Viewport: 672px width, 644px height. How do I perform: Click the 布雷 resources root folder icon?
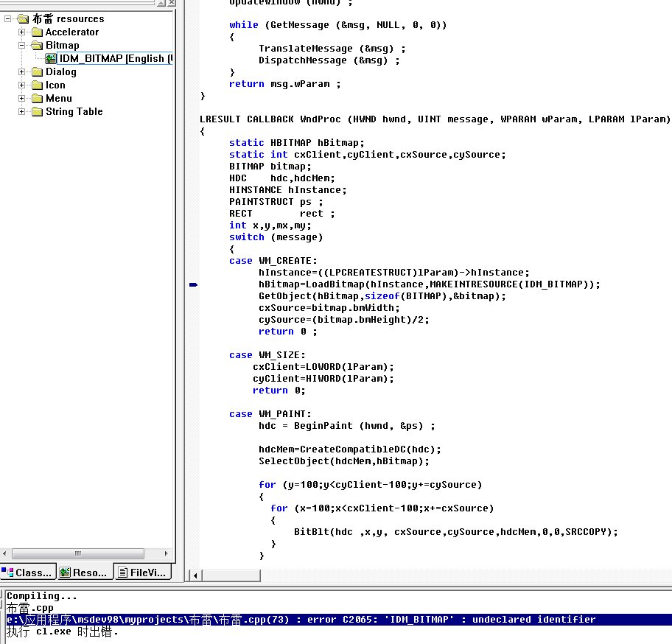coord(23,18)
